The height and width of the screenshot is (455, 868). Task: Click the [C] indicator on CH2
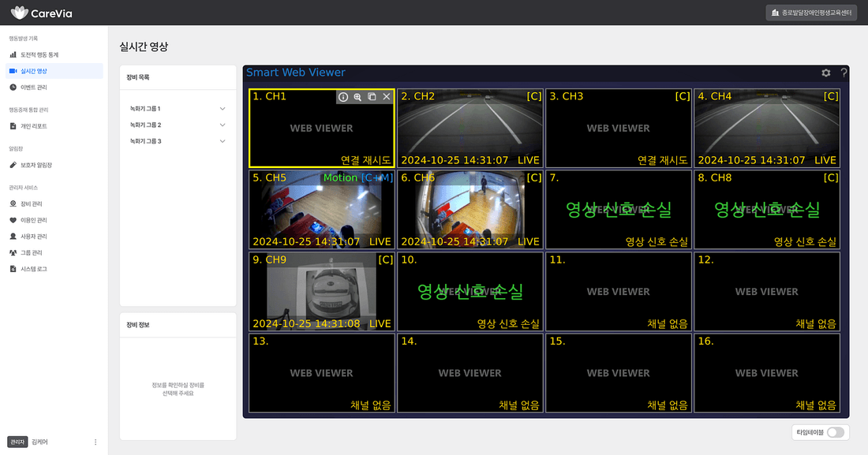point(534,96)
